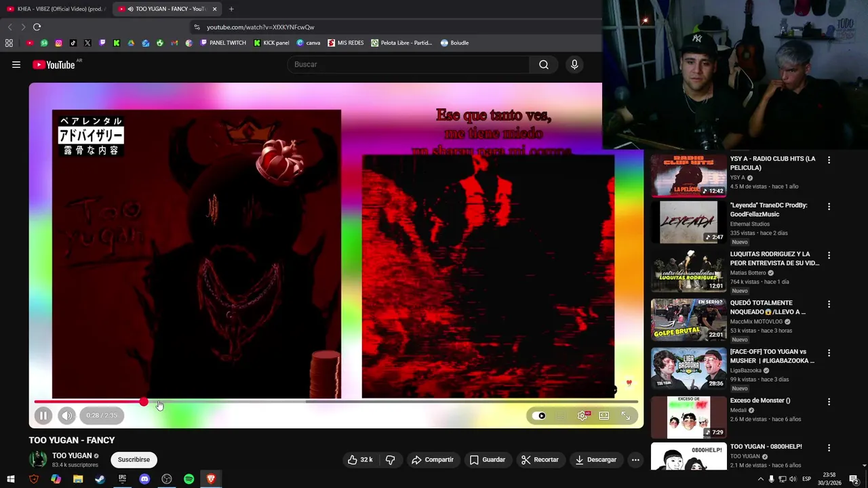This screenshot has width=868, height=488.
Task: Toggle subtitles button in player
Action: tap(561, 415)
